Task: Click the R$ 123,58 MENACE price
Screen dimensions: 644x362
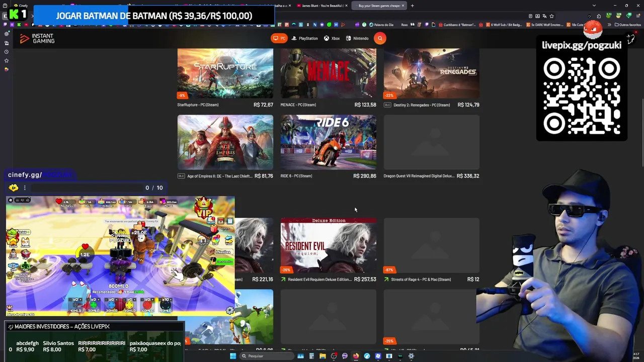Action: click(x=365, y=105)
